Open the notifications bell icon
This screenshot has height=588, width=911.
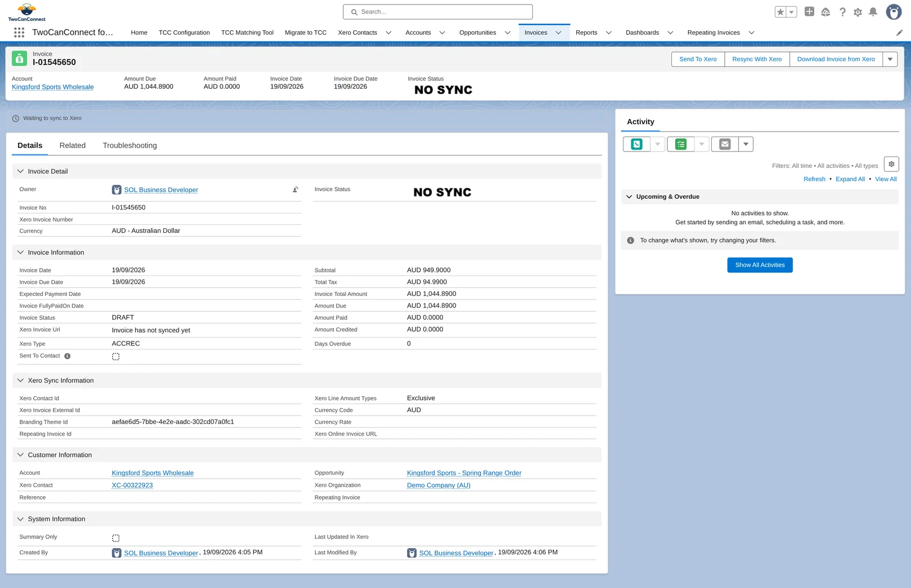(873, 12)
